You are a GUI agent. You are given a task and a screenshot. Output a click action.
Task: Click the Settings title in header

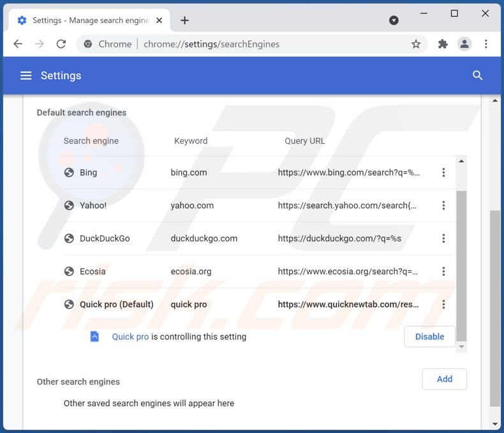pyautogui.click(x=61, y=75)
